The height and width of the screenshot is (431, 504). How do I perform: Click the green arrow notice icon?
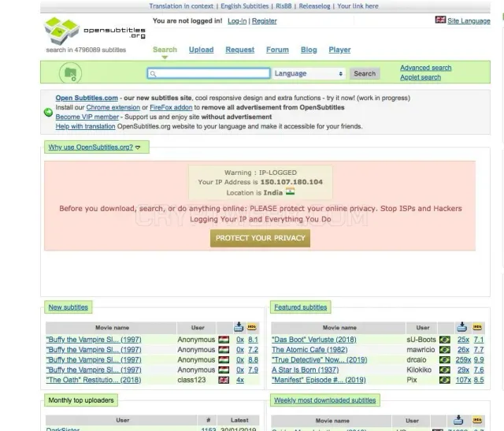48,112
